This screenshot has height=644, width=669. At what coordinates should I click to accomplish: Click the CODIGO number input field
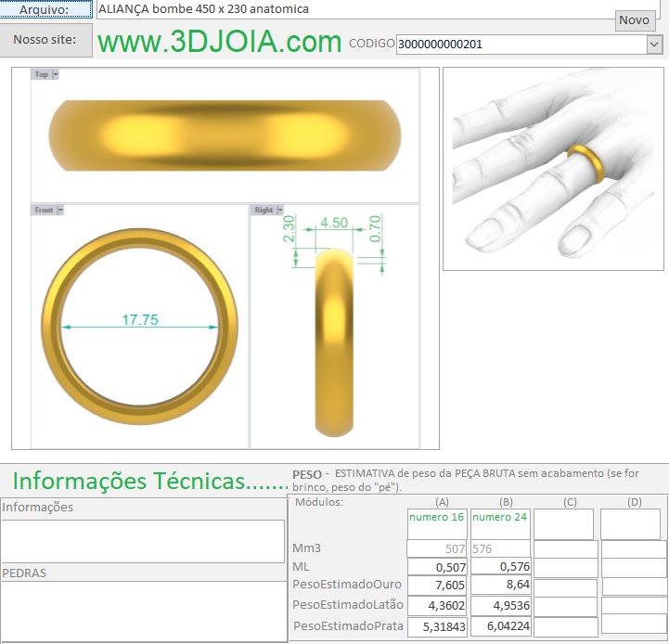coord(520,44)
